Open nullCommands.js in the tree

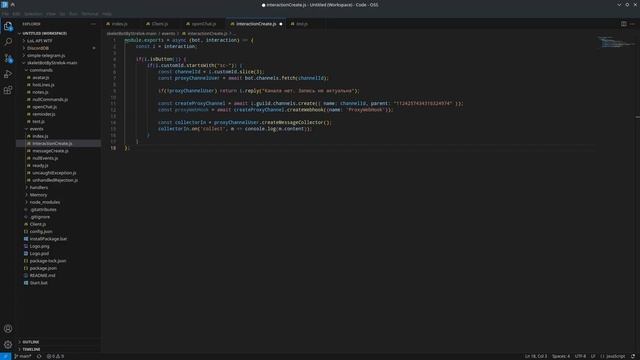[50, 100]
